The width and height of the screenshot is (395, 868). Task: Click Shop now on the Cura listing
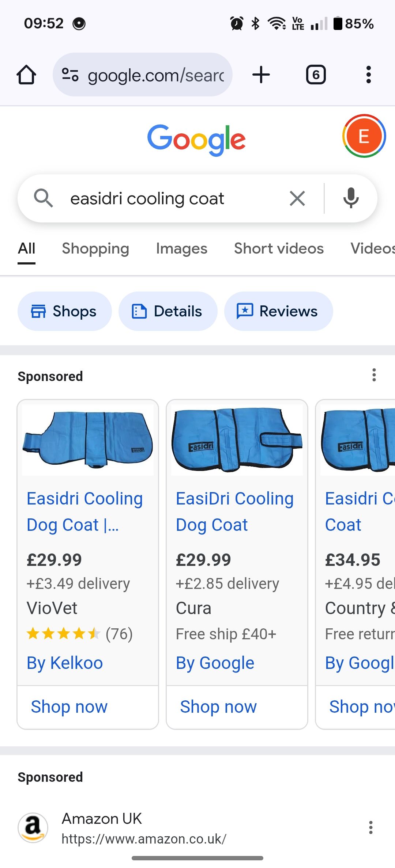pyautogui.click(x=218, y=707)
